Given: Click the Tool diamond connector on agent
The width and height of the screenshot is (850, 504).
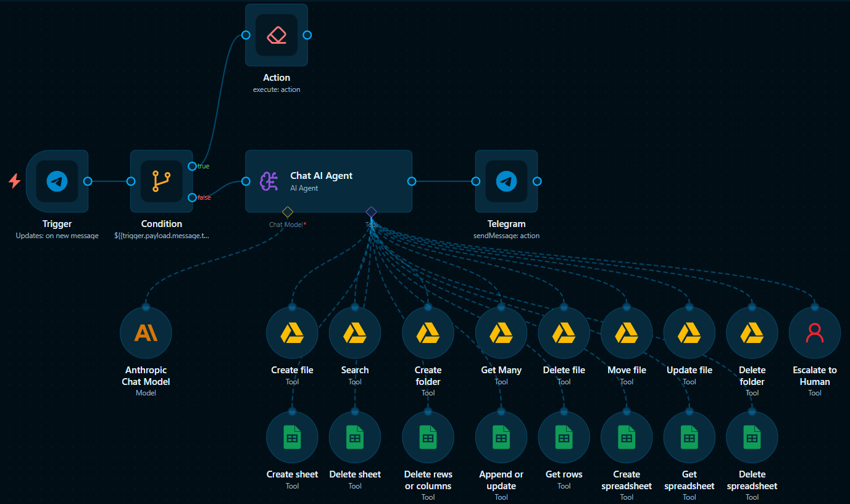Looking at the screenshot, I should 371,212.
